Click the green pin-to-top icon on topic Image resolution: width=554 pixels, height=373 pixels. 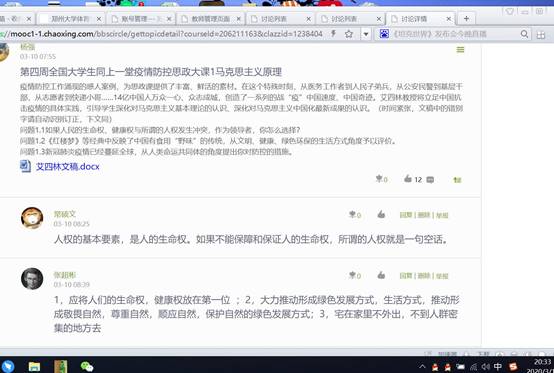click(x=458, y=180)
